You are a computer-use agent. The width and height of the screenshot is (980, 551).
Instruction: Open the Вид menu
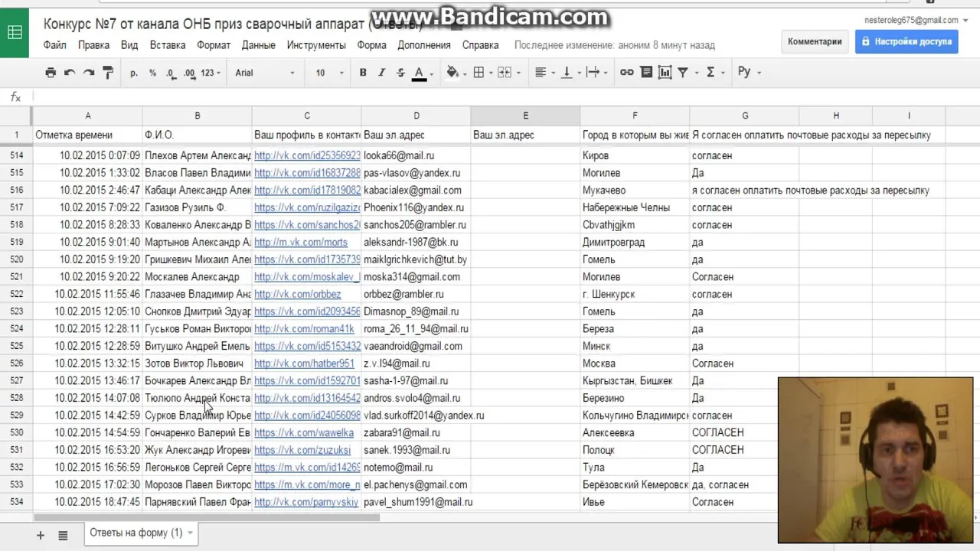129,45
